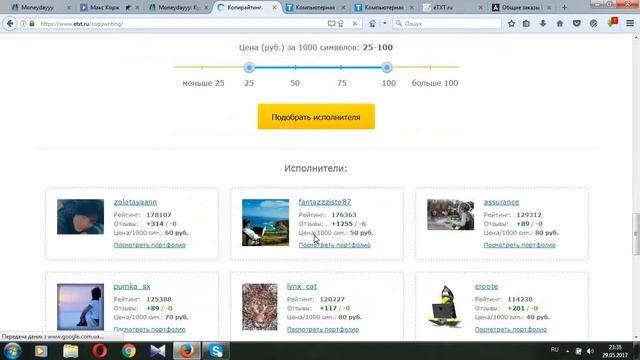Close the Копирайтинг tab

pos(274,7)
